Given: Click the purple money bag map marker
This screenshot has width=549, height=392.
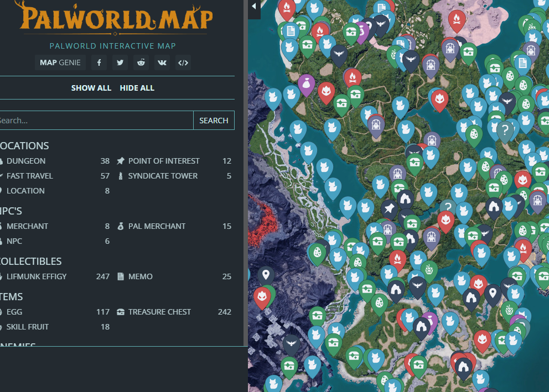Looking at the screenshot, I should pyautogui.click(x=306, y=84).
